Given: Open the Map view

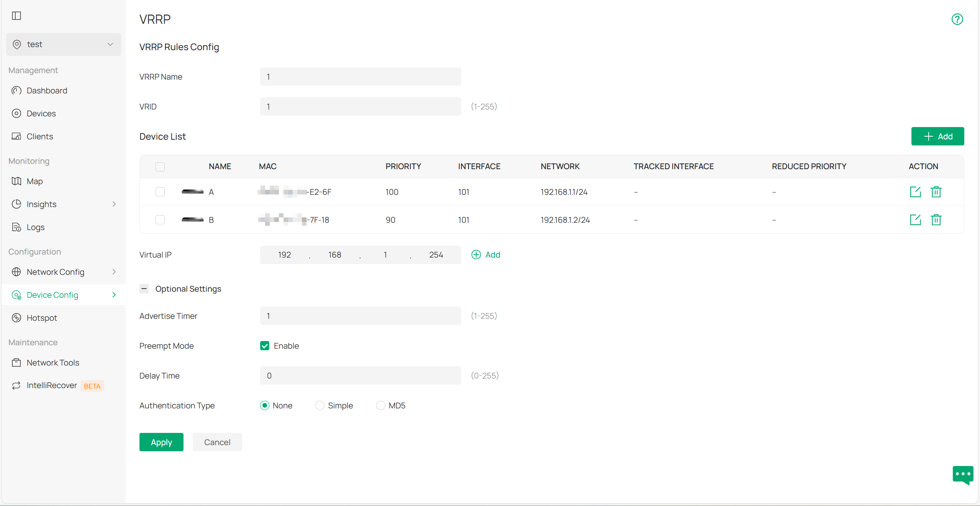Looking at the screenshot, I should point(34,181).
